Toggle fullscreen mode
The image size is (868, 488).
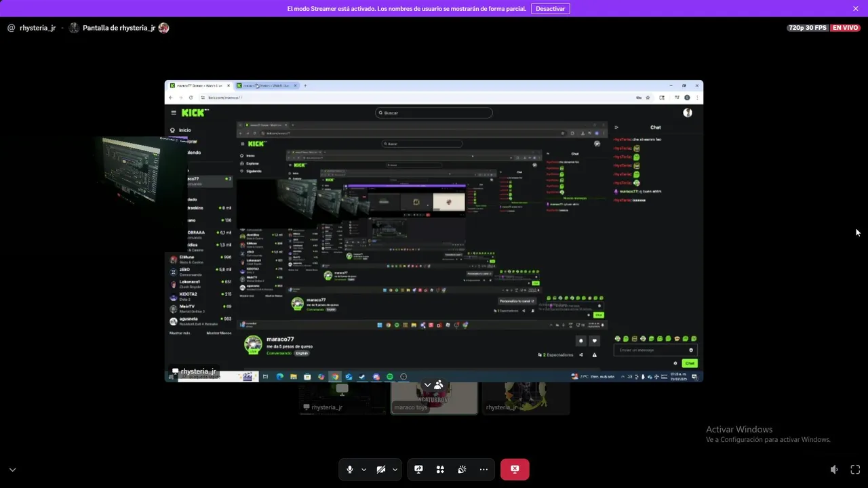[855, 469]
